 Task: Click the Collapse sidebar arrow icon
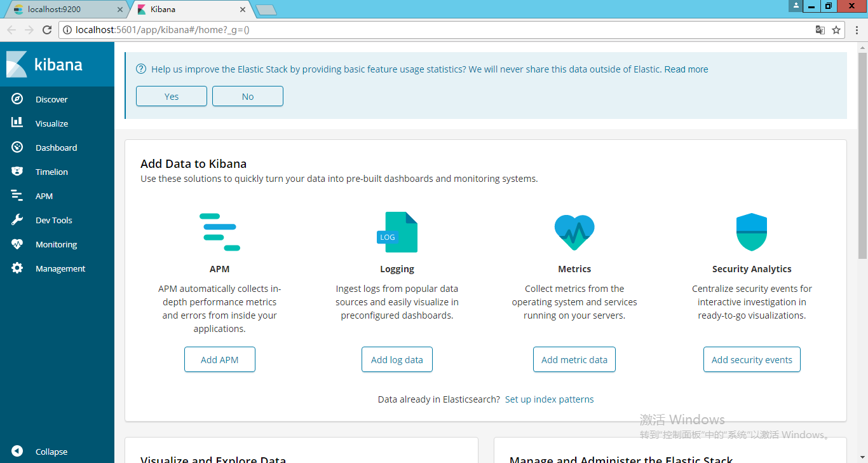click(17, 451)
